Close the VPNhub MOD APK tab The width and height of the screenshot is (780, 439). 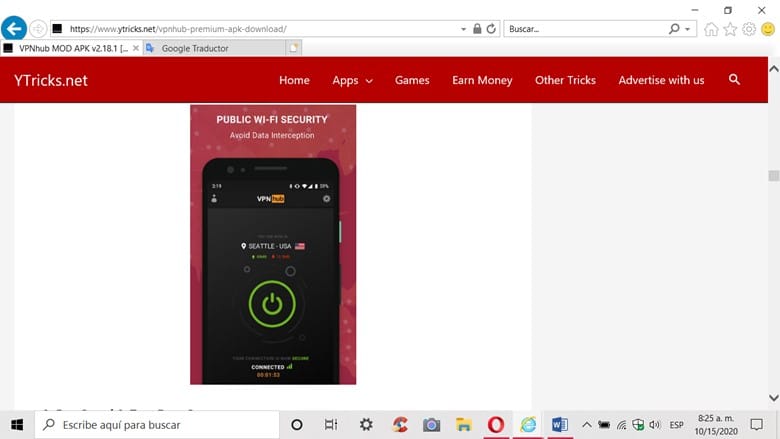[136, 48]
